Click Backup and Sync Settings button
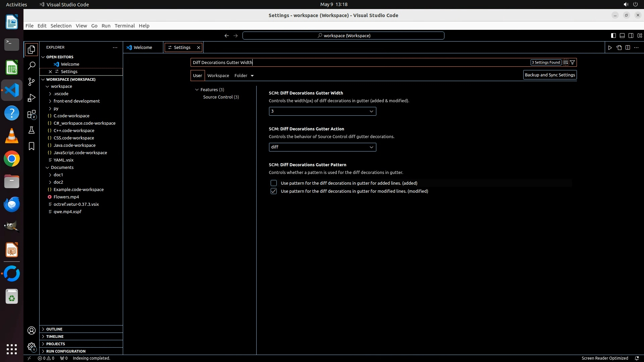Image resolution: width=644 pixels, height=362 pixels. (x=550, y=75)
